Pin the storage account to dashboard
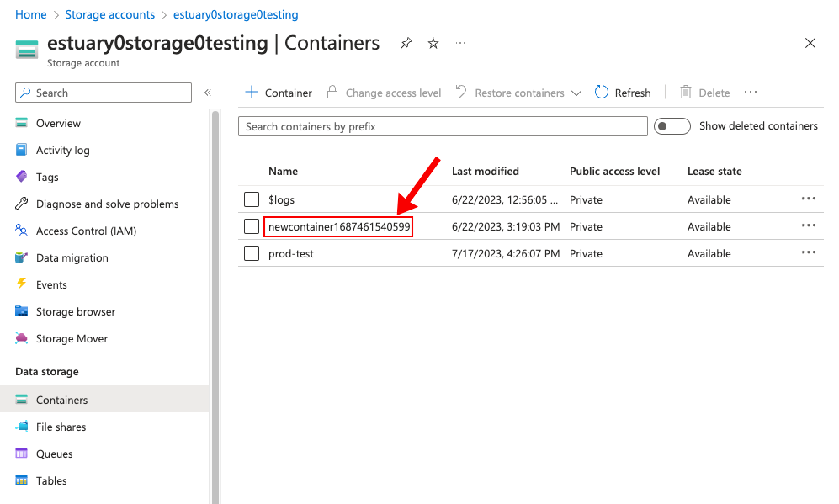 point(406,44)
